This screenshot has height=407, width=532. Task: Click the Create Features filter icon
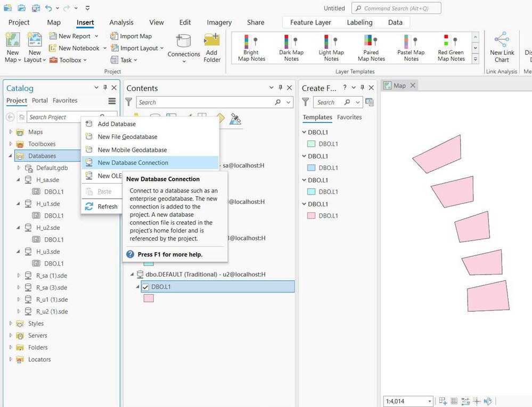pos(305,102)
